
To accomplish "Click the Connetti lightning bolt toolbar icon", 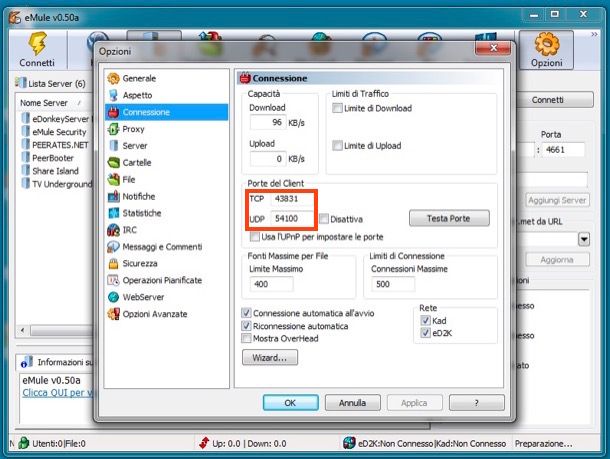I will click(38, 44).
